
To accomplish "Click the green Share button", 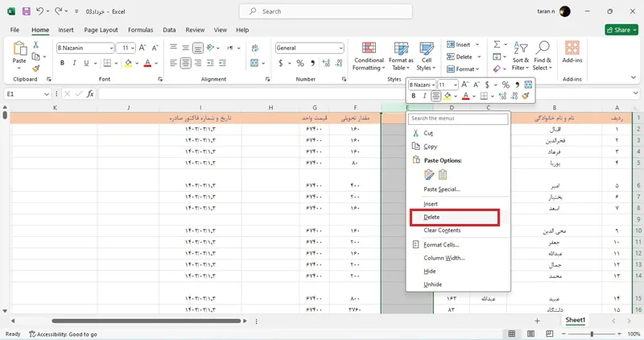I will [x=621, y=30].
